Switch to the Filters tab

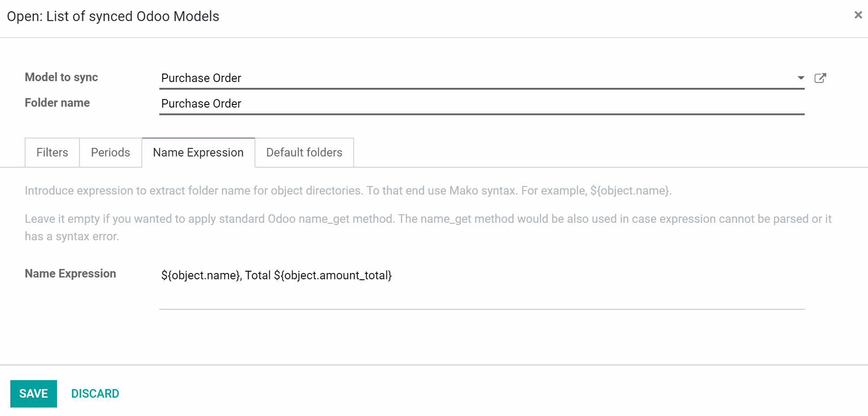tap(52, 152)
